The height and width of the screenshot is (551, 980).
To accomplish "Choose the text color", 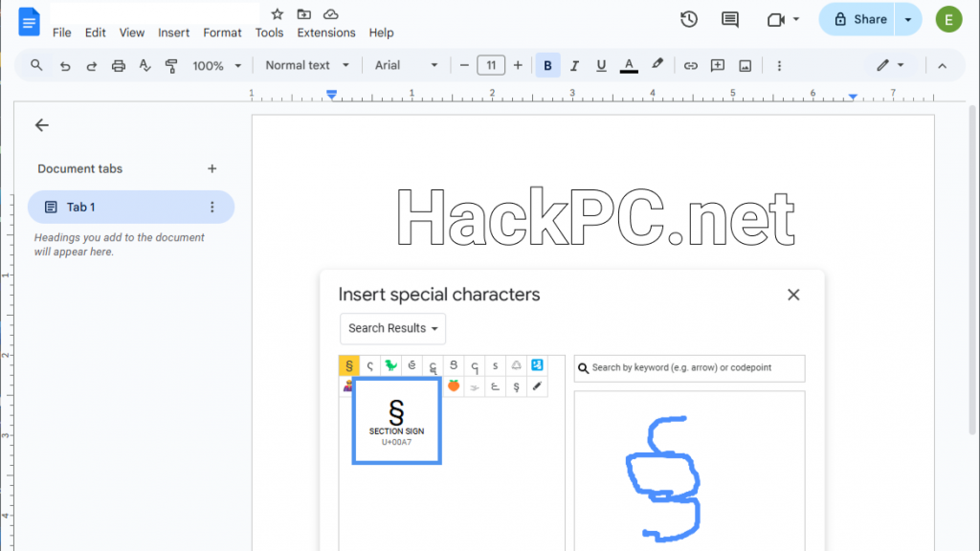I will coord(629,66).
